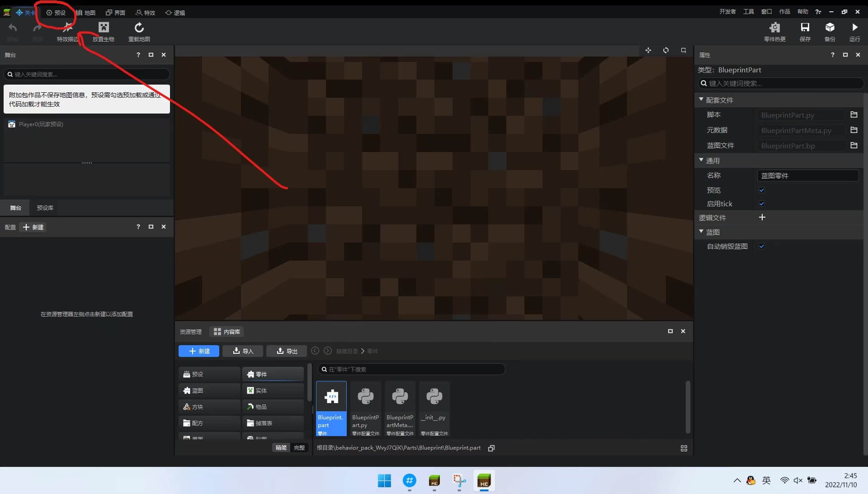Open the 窗口 window menu
This screenshot has height=494, width=868.
(767, 12)
